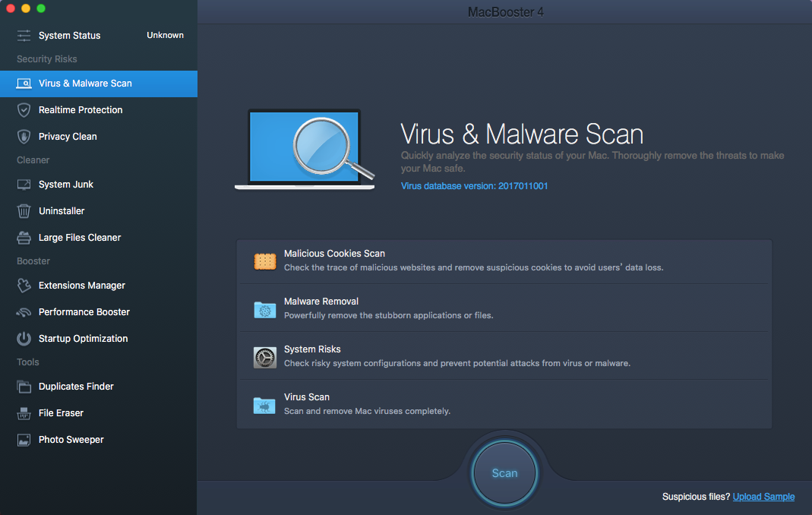Screen dimensions: 812x515
Task: Click the Virus Scan bug folder icon
Action: [x=264, y=405]
